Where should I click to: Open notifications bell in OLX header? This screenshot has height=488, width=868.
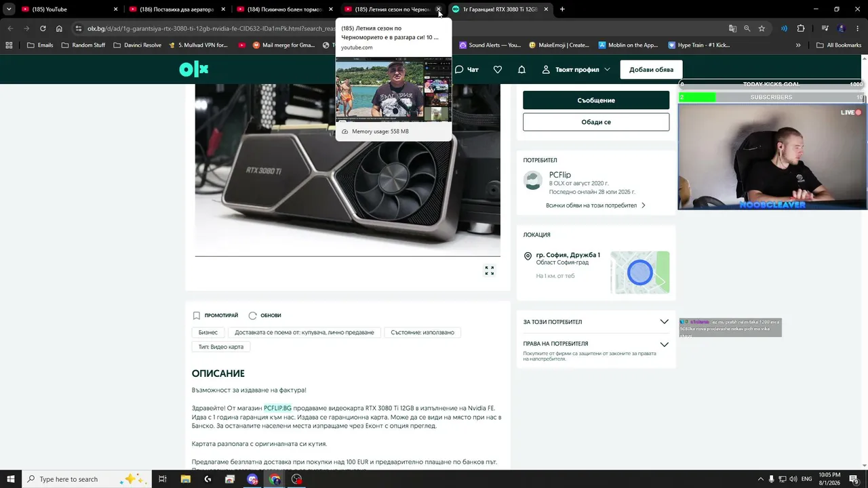click(x=521, y=70)
